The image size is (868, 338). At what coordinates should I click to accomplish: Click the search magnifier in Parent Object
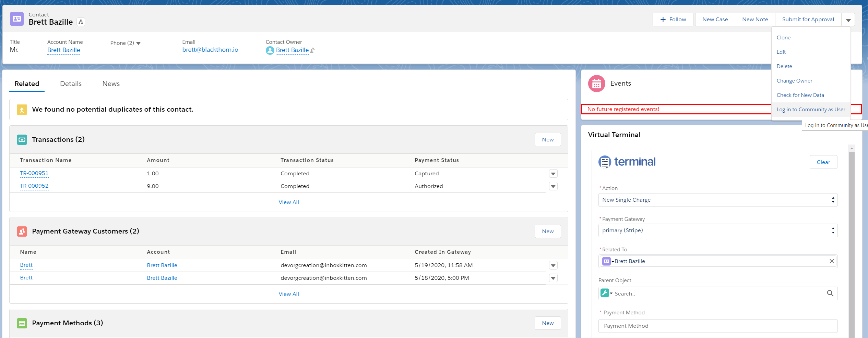click(x=830, y=293)
